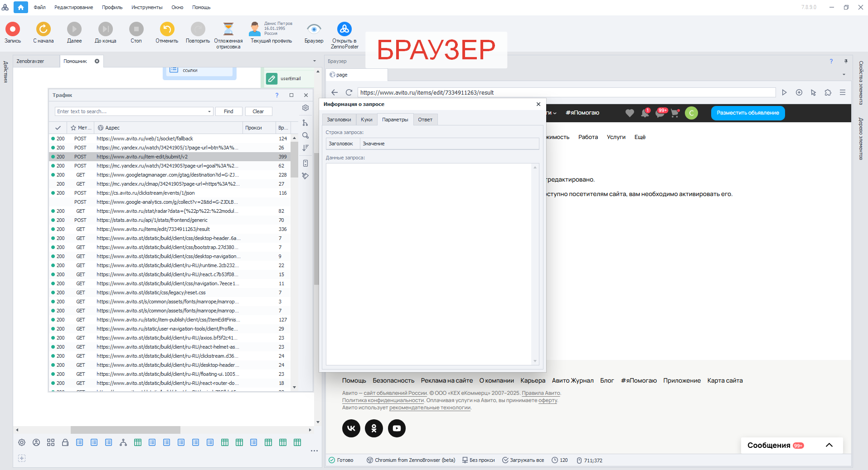Click the browser go play arrow icon

784,92
